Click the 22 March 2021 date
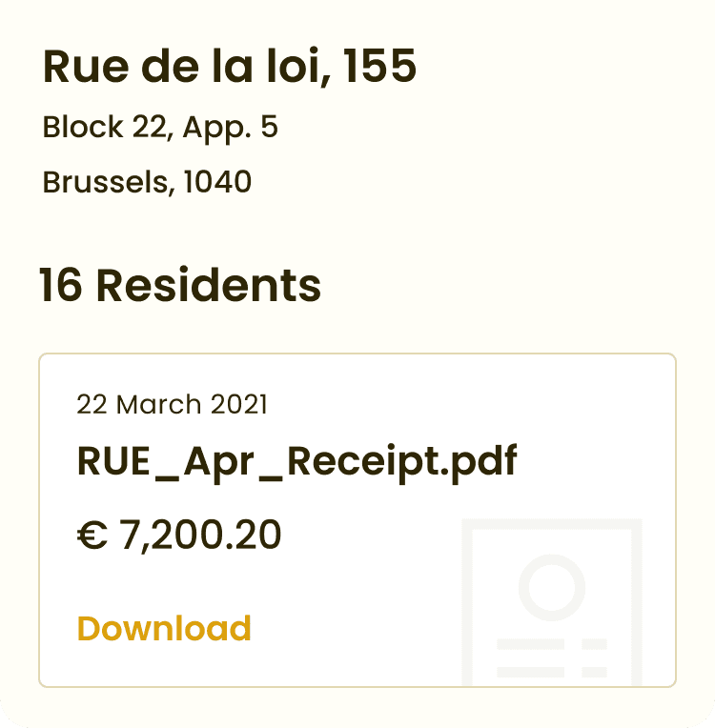The image size is (715, 728). (172, 404)
